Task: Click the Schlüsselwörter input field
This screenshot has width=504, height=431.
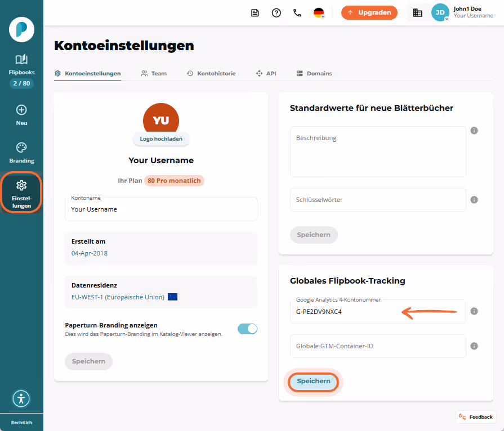Action: (x=378, y=200)
